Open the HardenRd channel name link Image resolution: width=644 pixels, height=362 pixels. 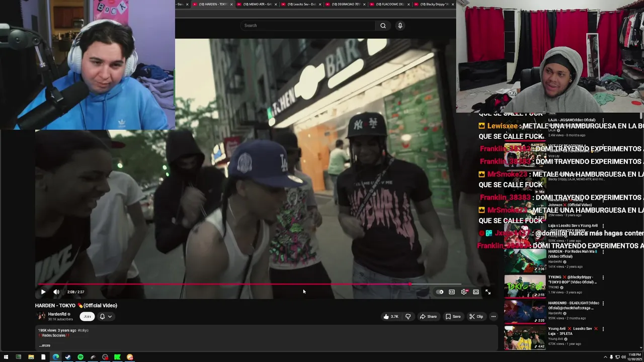click(57, 314)
